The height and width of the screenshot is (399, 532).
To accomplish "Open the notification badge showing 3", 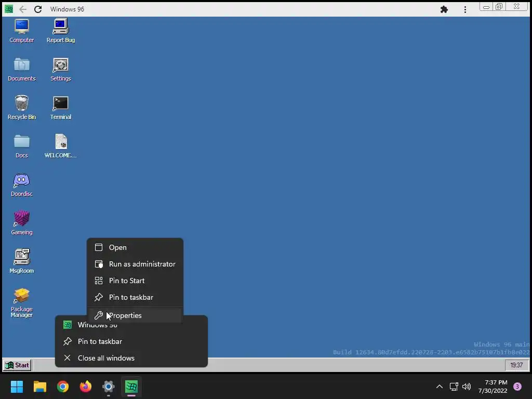I will coord(517,387).
